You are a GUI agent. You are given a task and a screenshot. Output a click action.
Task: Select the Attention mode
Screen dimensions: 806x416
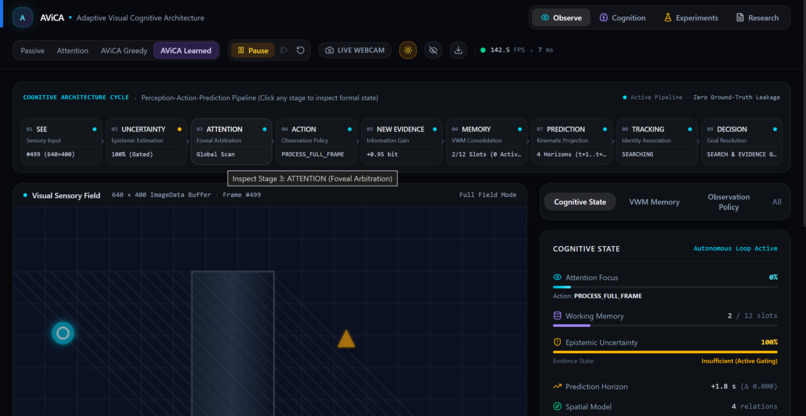pos(72,50)
